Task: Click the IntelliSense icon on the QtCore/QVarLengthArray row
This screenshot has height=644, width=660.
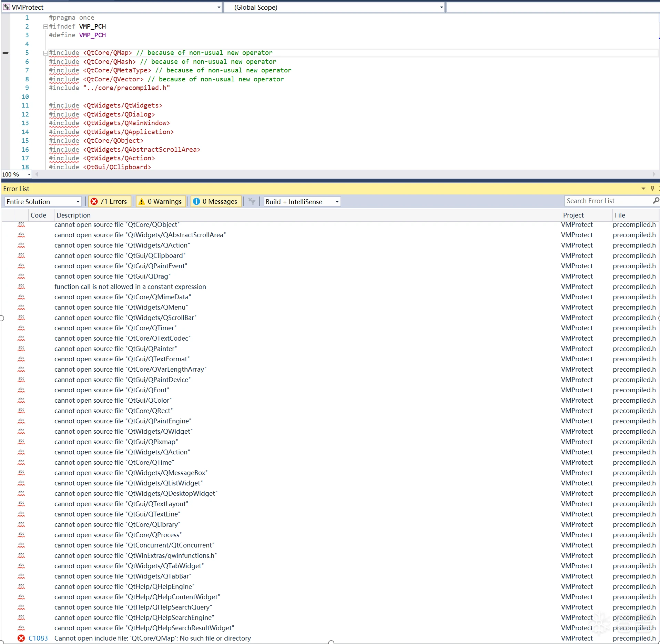Action: (x=21, y=369)
